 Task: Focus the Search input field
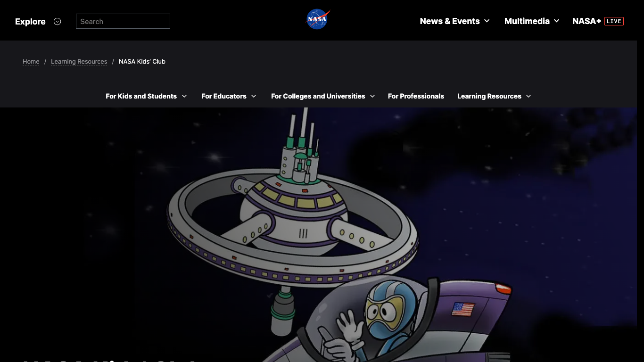click(x=123, y=21)
